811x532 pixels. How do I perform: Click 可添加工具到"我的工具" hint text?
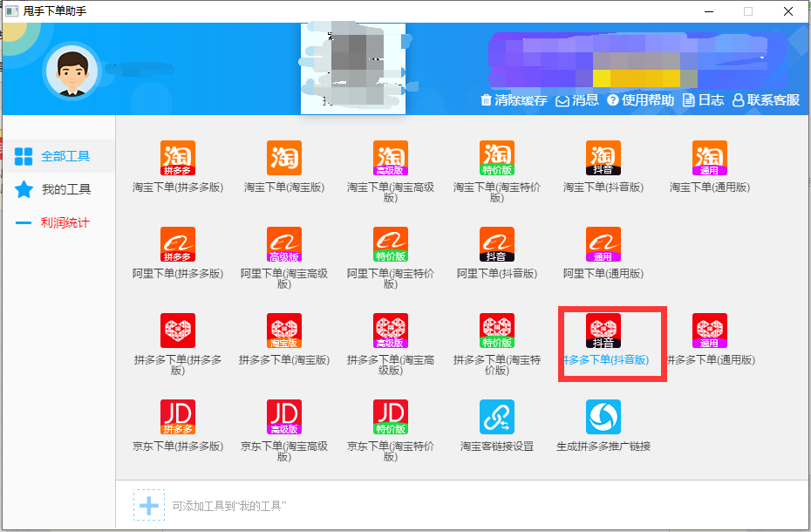coord(229,506)
